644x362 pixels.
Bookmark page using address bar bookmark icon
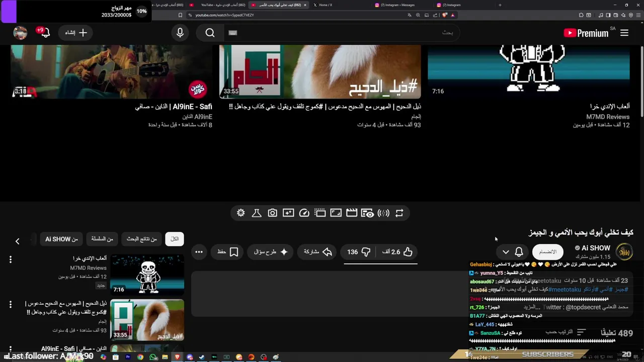[x=180, y=15]
